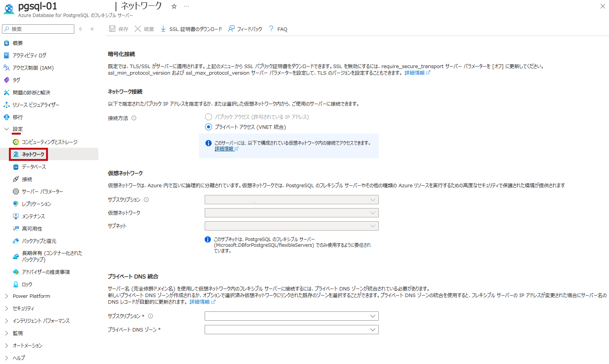The height and width of the screenshot is (364, 609).
Task: Click the 移行 migration icon
Action: pos(7,117)
